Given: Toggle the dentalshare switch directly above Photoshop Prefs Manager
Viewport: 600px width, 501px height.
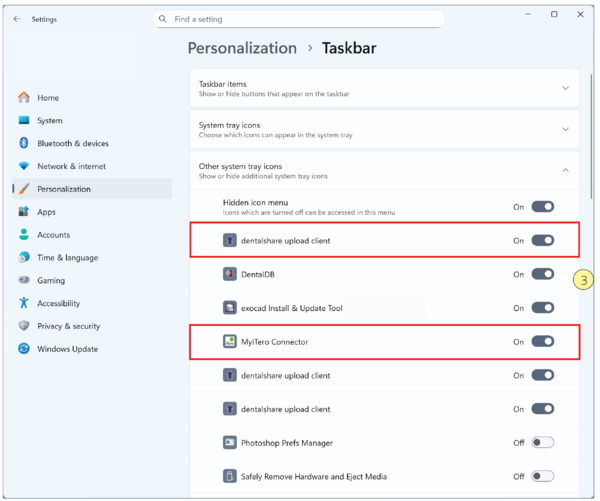Looking at the screenshot, I should click(x=543, y=409).
